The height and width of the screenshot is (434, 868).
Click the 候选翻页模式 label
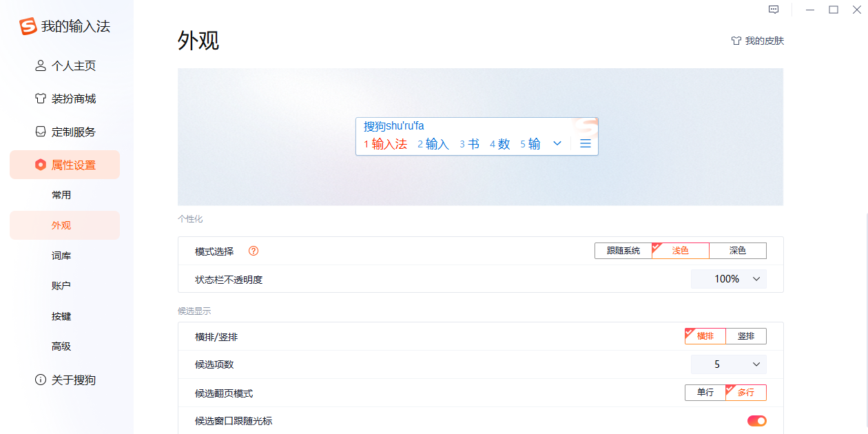pos(224,393)
